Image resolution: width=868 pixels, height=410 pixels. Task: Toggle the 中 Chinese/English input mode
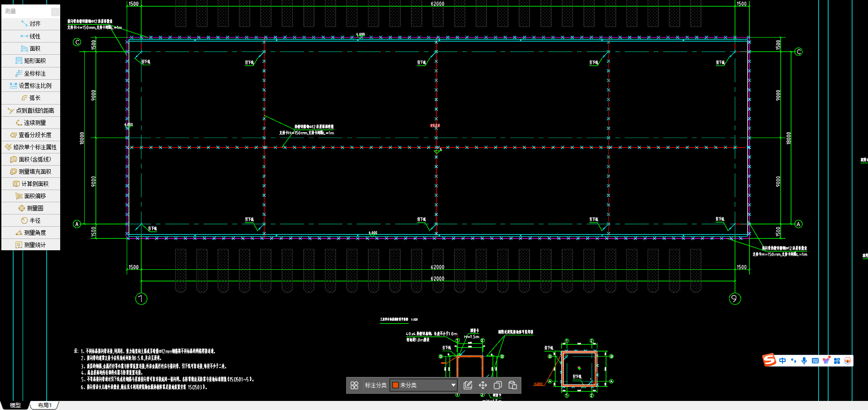(x=782, y=361)
